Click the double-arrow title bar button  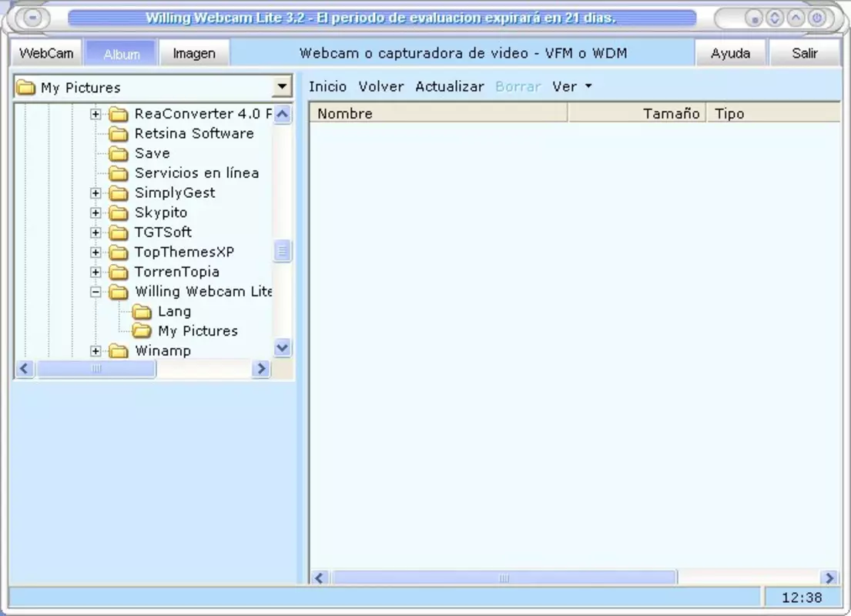775,18
